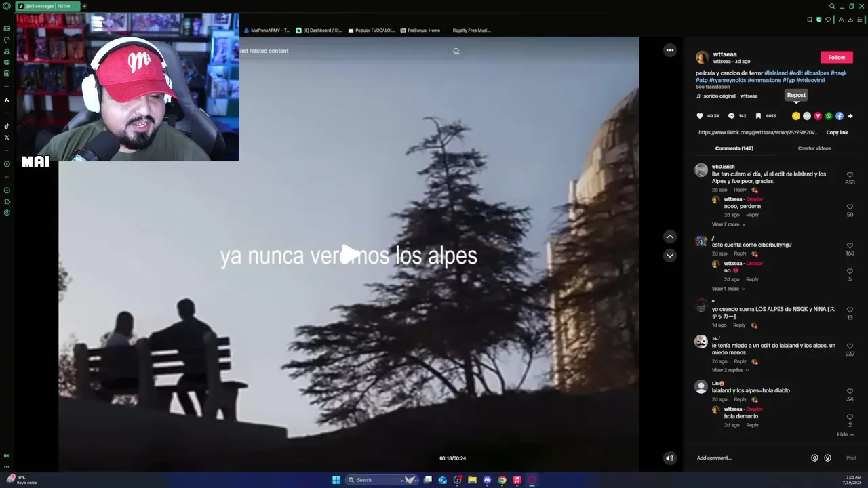
Task: Open GX Corner controller icon in sidebar
Action: click(x=7, y=28)
